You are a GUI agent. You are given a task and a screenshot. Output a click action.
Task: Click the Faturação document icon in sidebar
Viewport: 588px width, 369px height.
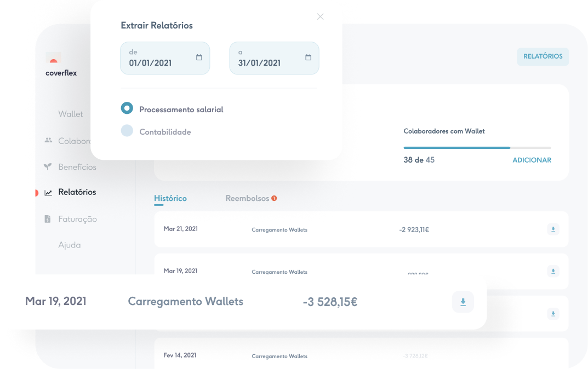tap(48, 219)
